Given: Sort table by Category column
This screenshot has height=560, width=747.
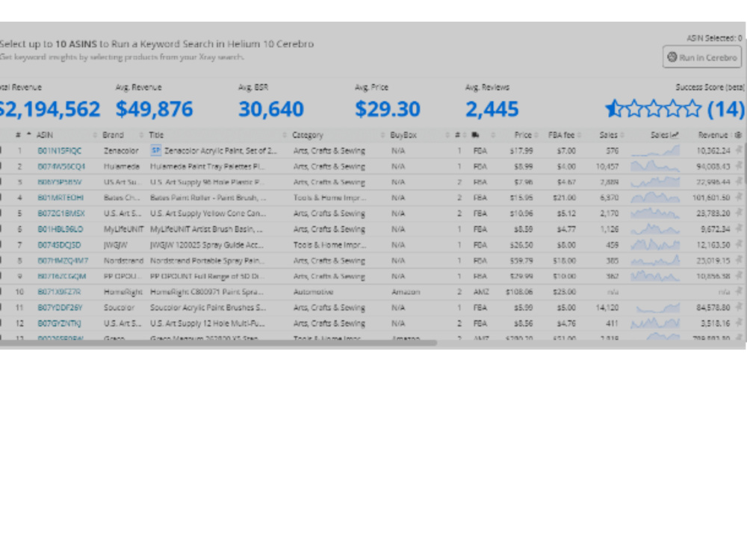Looking at the screenshot, I should (308, 135).
